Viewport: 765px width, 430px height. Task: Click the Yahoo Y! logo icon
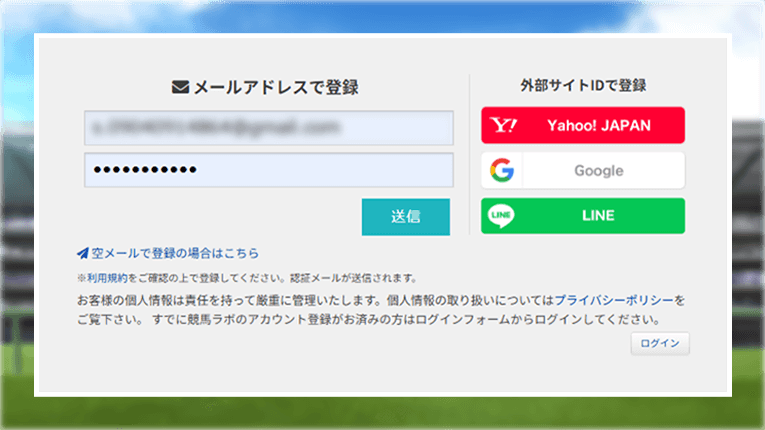503,125
